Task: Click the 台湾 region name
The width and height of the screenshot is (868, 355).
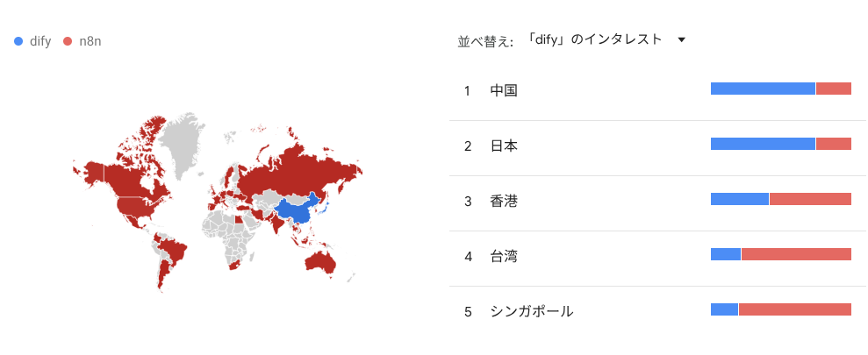Action: tap(504, 256)
